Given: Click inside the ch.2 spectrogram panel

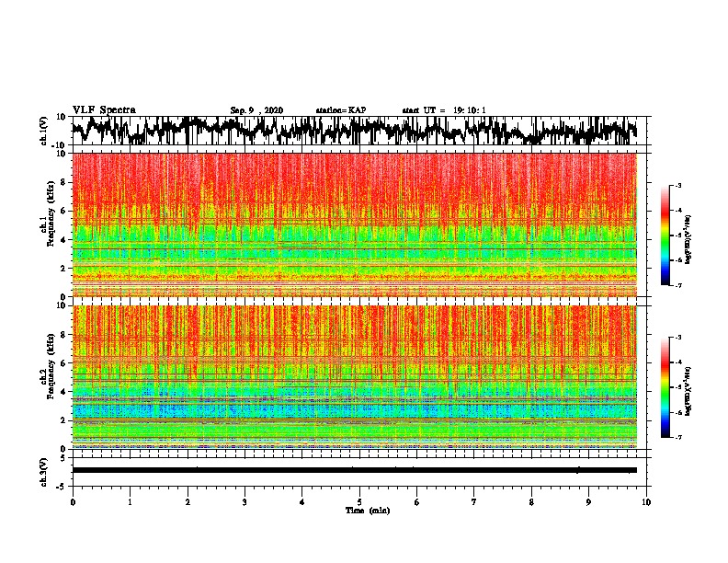Looking at the screenshot, I should (x=355, y=377).
